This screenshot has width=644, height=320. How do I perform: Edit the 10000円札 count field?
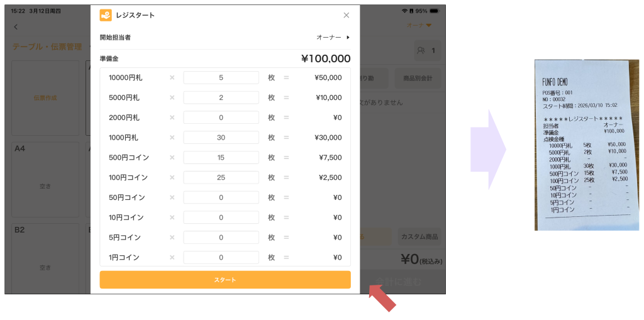tap(221, 77)
